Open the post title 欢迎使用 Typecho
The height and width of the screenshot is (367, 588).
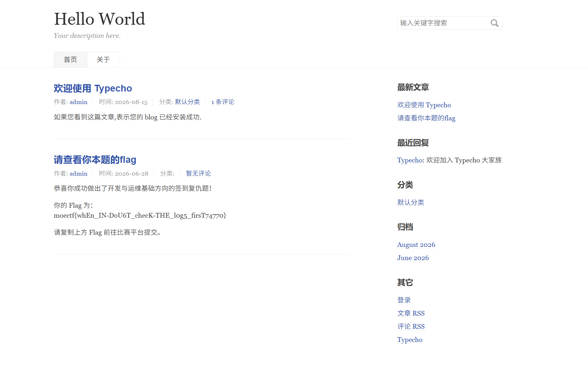(x=93, y=88)
